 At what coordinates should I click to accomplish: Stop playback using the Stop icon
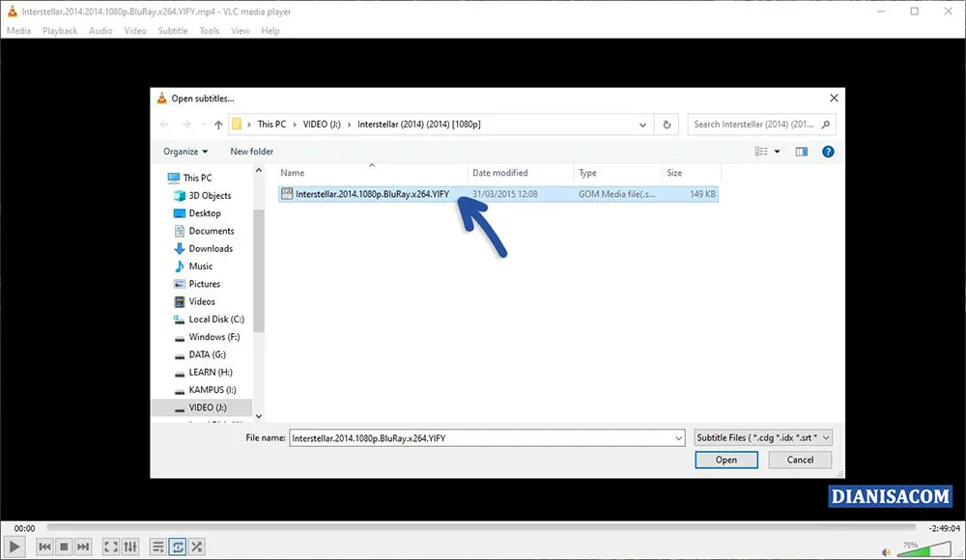pyautogui.click(x=64, y=546)
